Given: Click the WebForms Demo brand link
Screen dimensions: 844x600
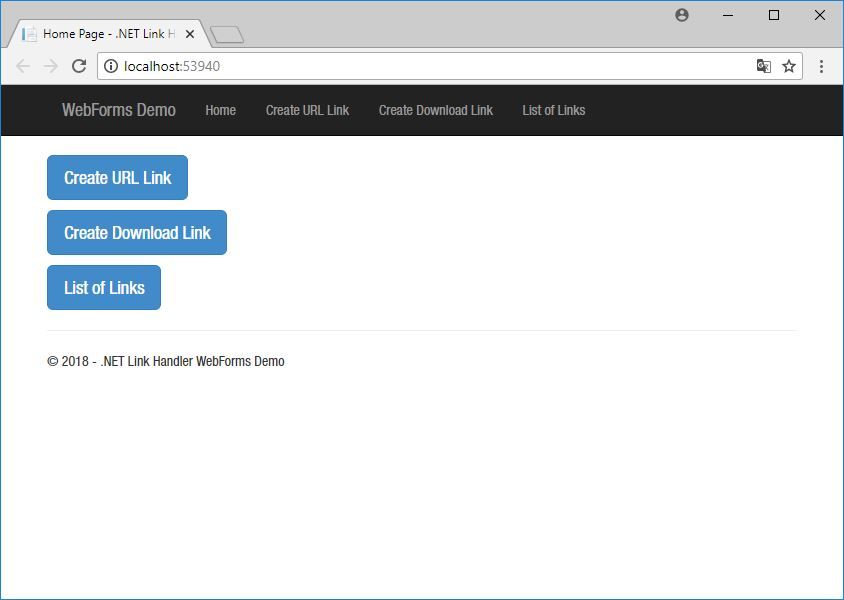Looking at the screenshot, I should tap(119, 110).
